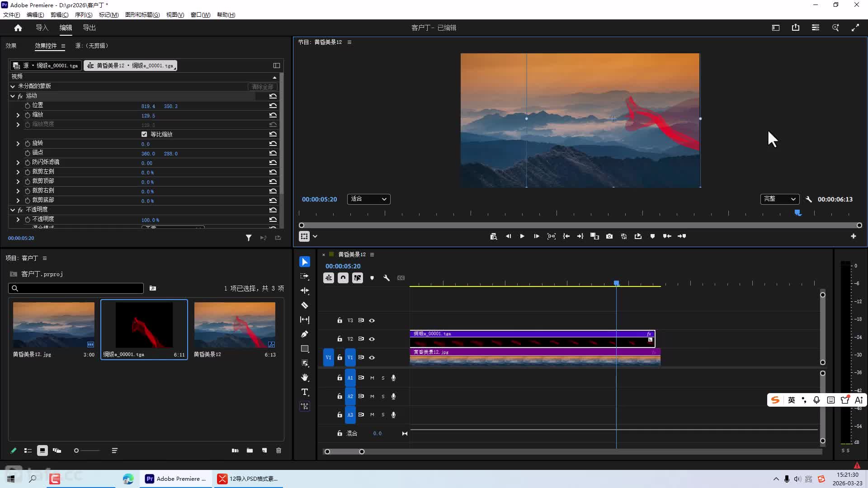The height and width of the screenshot is (488, 868).
Task: Collapse the 不透明度 Opacity effect group
Action: pyautogui.click(x=13, y=210)
